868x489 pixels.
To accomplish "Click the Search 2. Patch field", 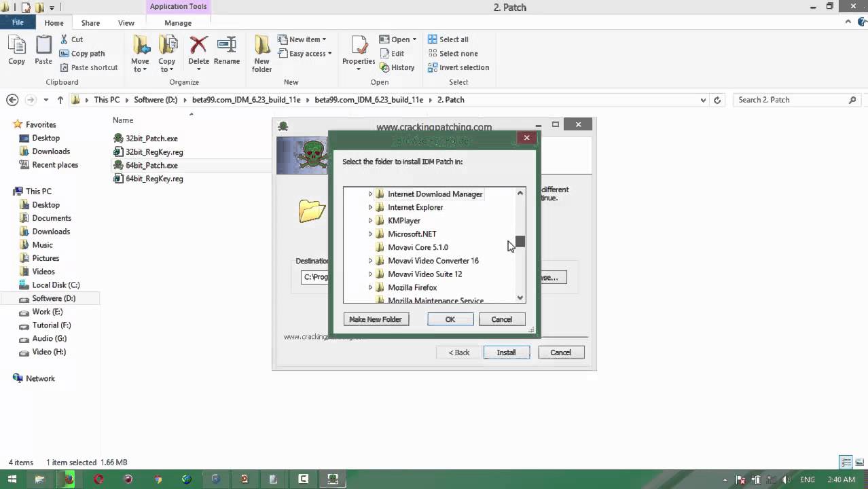I will (x=797, y=100).
